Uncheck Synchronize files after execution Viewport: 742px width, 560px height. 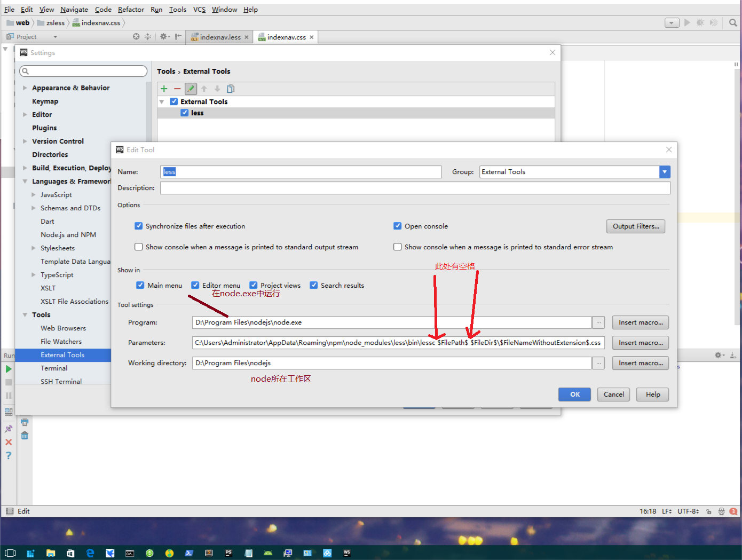coord(139,226)
